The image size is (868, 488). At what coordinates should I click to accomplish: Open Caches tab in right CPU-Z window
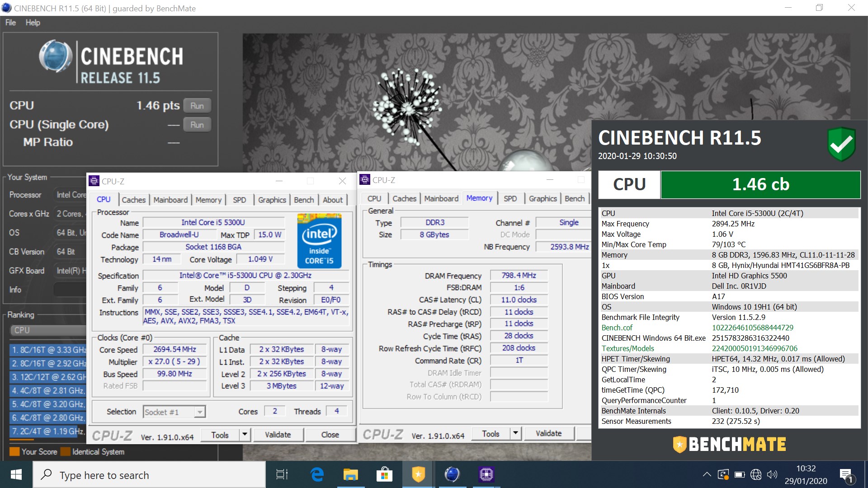[404, 198]
